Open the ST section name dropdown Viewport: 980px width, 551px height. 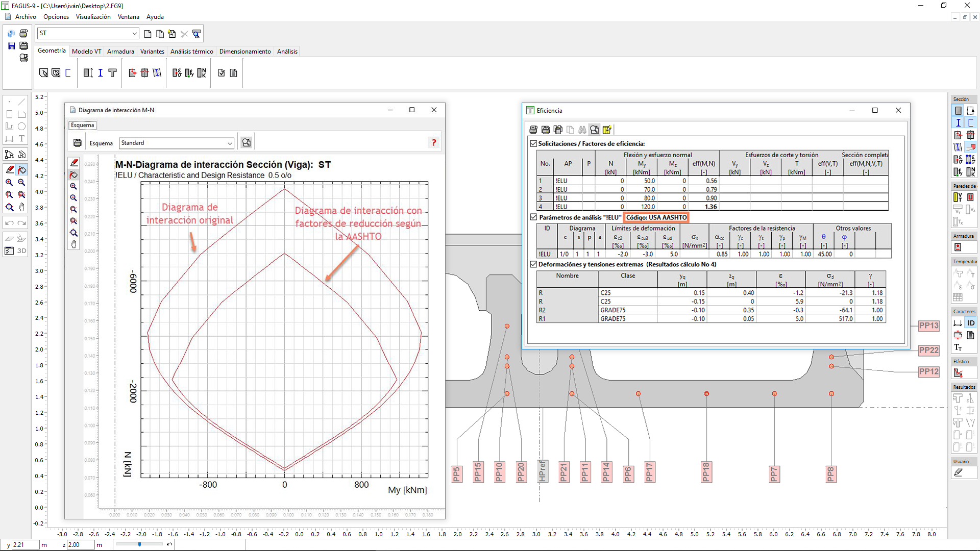pyautogui.click(x=134, y=34)
